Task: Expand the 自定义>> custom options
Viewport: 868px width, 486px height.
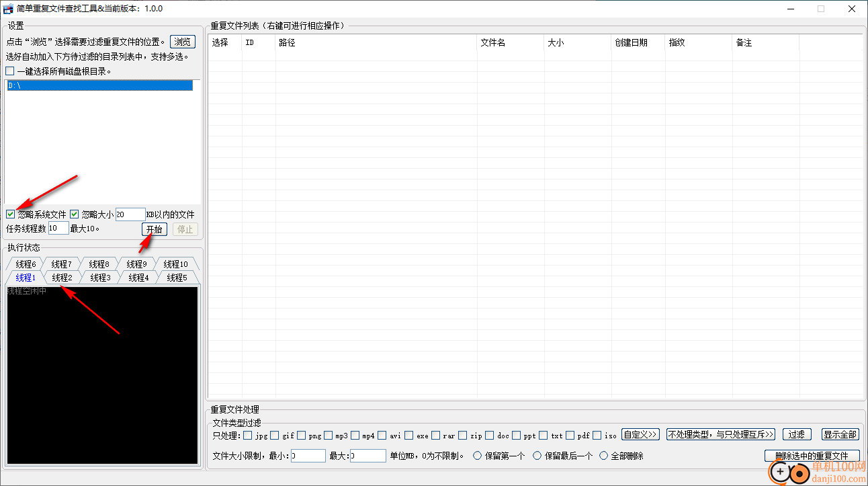Action: click(641, 435)
